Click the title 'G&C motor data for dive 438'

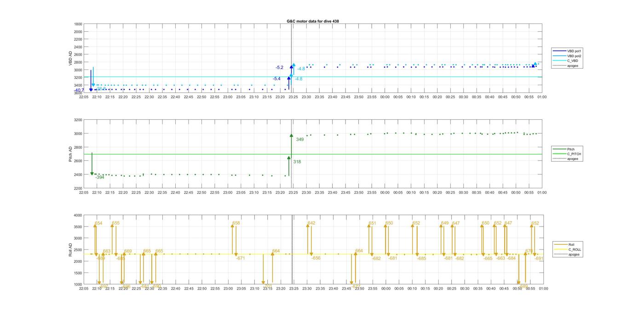point(312,21)
